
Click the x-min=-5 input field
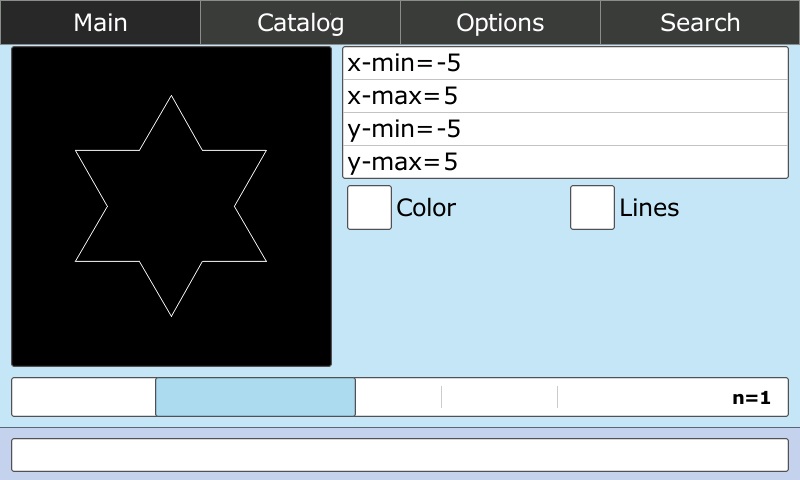[565, 64]
